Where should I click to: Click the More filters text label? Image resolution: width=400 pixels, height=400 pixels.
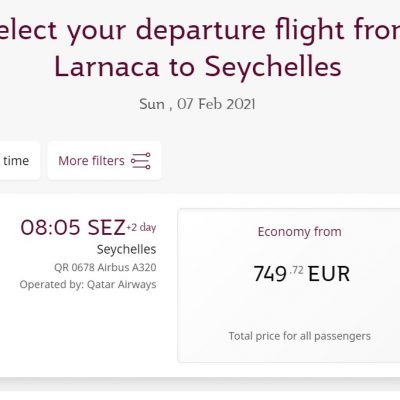[91, 161]
